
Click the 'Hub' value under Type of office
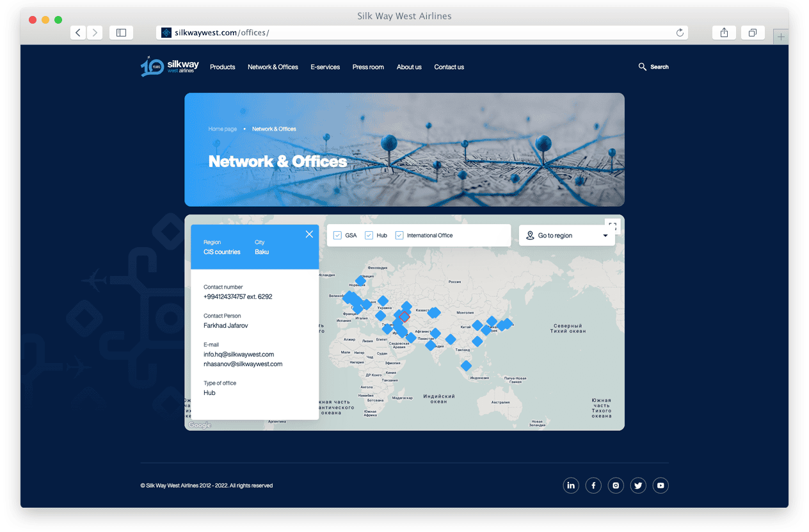pos(209,392)
